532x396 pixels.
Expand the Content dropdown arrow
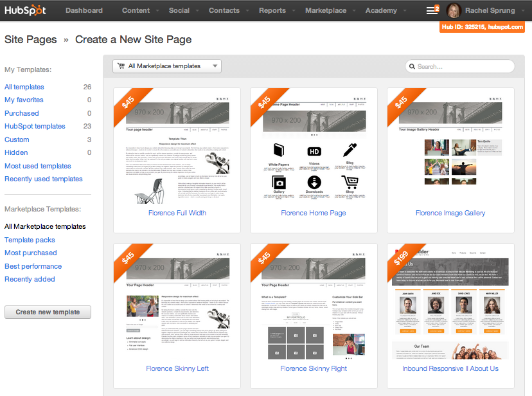pyautogui.click(x=157, y=11)
